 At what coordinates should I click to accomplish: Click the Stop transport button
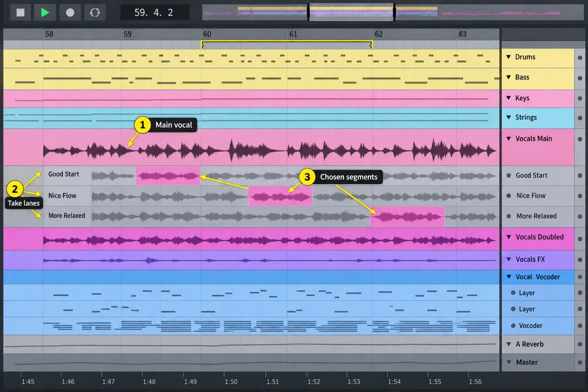[20, 13]
